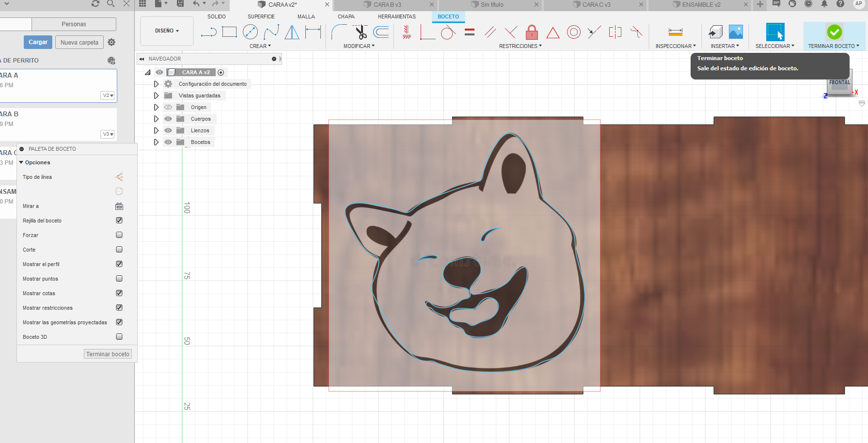The height and width of the screenshot is (443, 868).
Task: Open the data panel settings gear
Action: 111,42
